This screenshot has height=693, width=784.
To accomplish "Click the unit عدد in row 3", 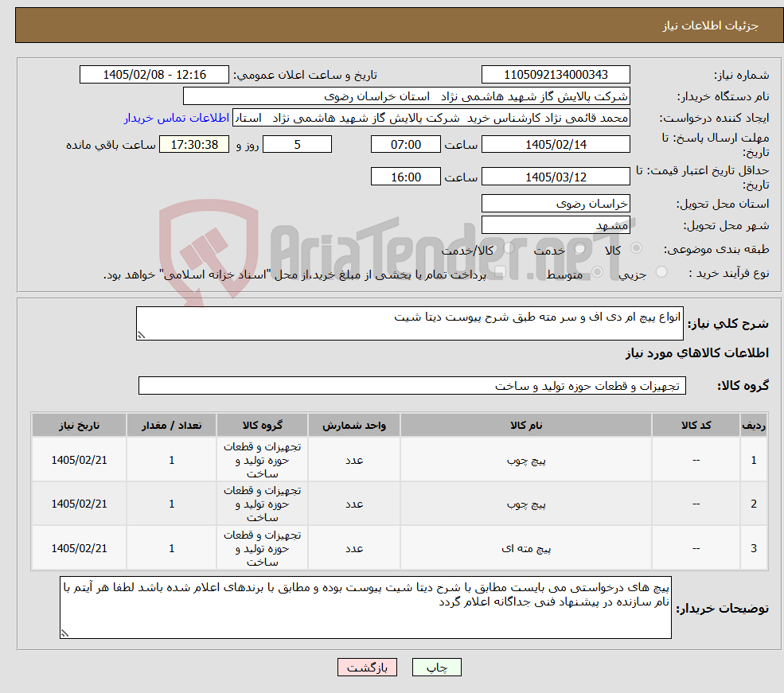I will click(354, 549).
